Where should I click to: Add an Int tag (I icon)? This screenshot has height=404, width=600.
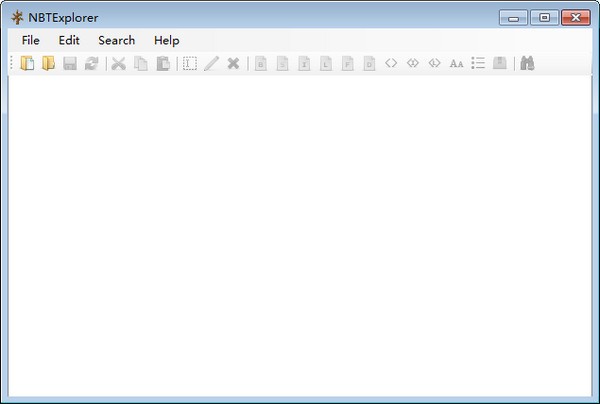click(x=304, y=63)
